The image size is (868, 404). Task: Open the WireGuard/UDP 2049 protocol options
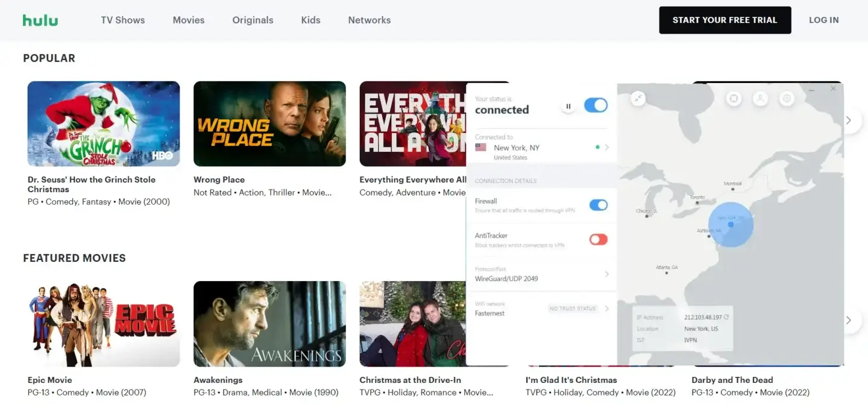click(x=607, y=275)
